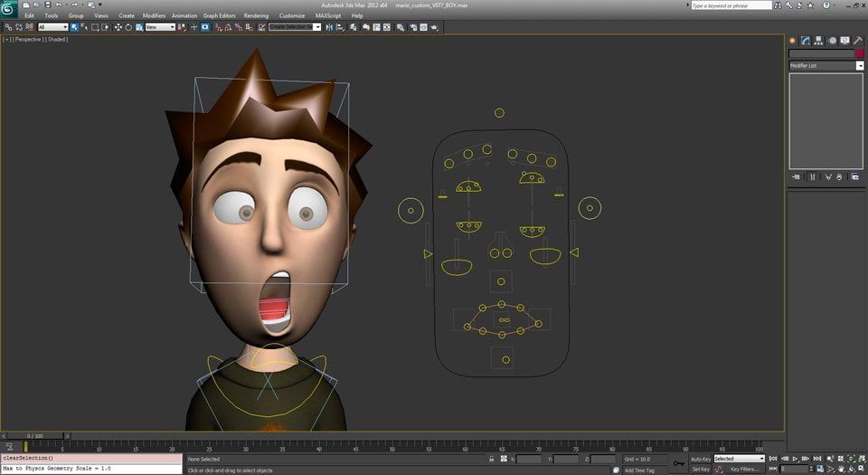Open the MAXScript menu
868x475 pixels.
328,15
